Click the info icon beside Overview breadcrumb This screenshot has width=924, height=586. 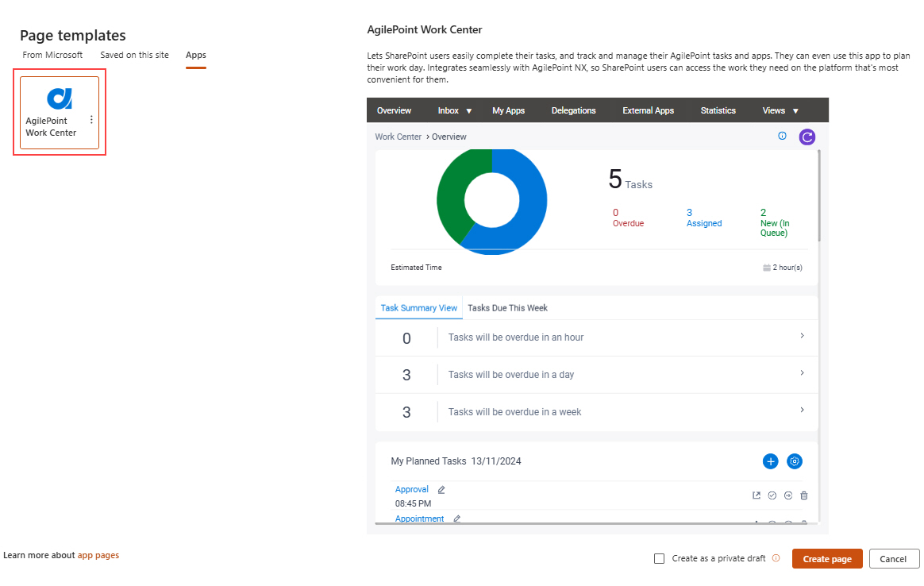[782, 137]
